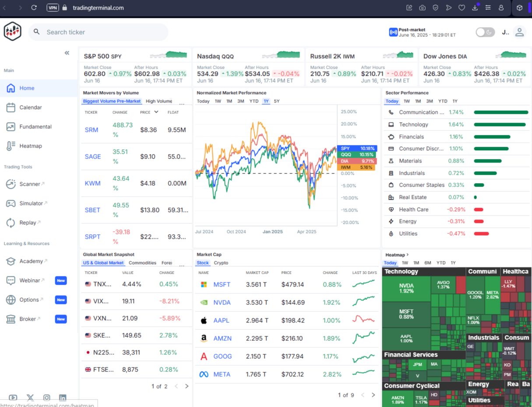
Task: Click the Post-market live status icon
Action: tap(393, 32)
